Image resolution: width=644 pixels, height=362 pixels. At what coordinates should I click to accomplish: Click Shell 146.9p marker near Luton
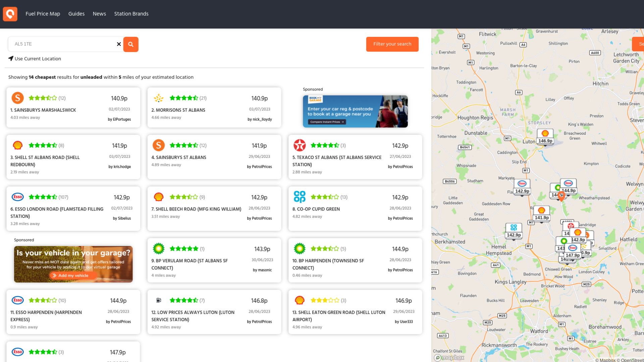pyautogui.click(x=545, y=137)
